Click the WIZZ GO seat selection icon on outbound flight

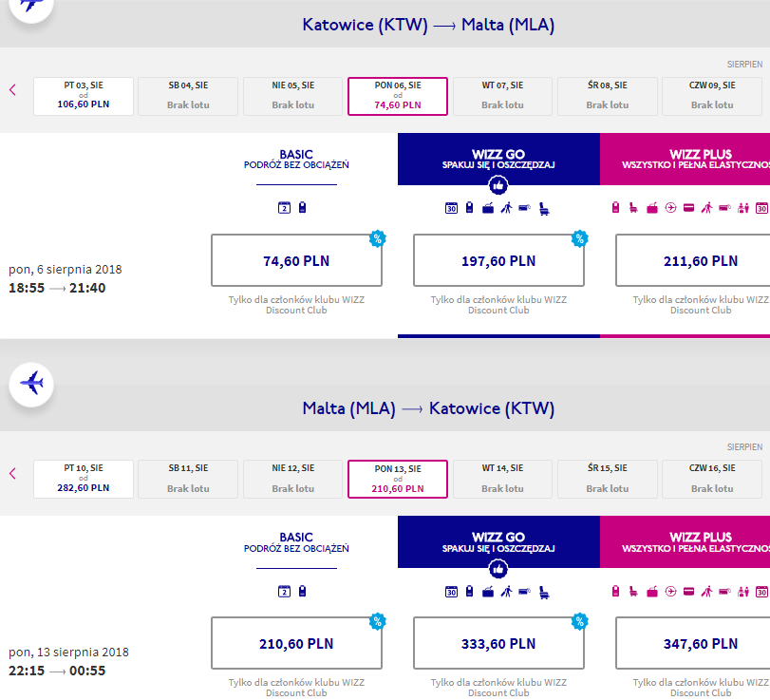[544, 209]
